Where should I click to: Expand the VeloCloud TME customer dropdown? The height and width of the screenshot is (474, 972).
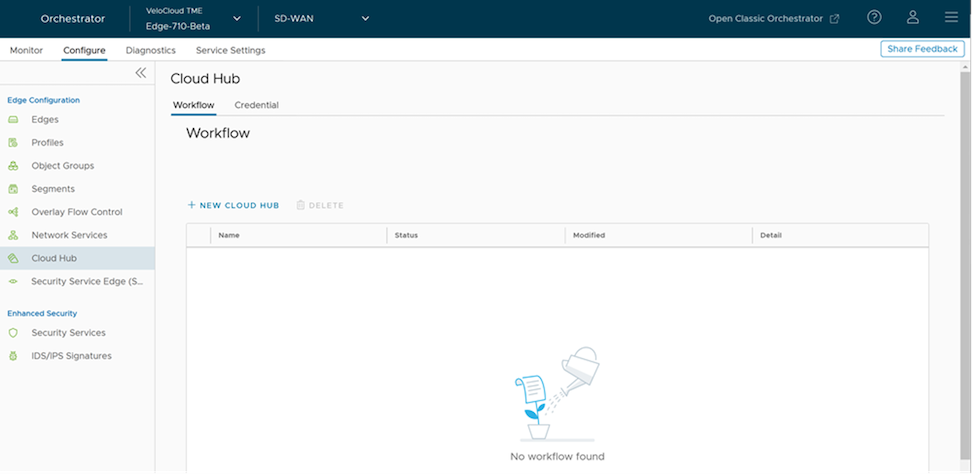click(x=237, y=18)
